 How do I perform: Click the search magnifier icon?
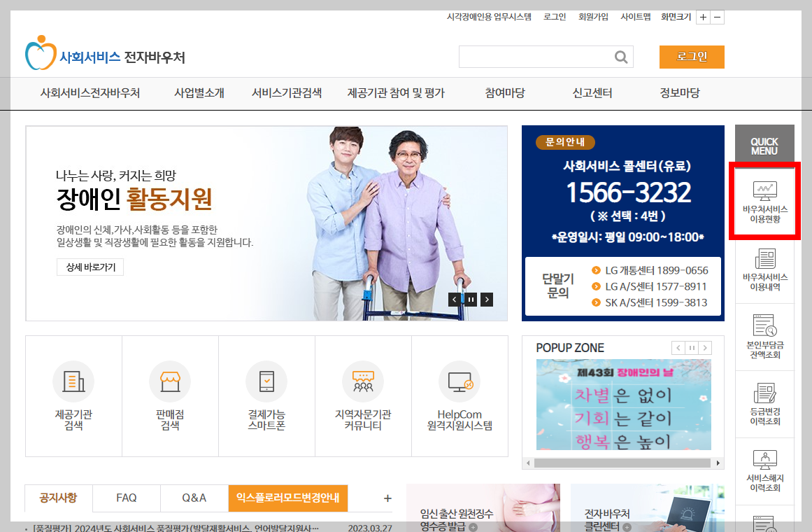621,57
